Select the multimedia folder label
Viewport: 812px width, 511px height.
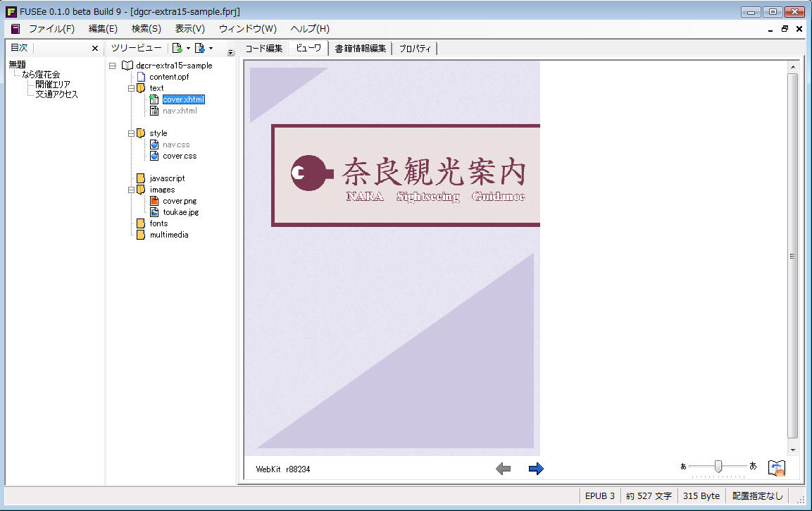(x=169, y=235)
